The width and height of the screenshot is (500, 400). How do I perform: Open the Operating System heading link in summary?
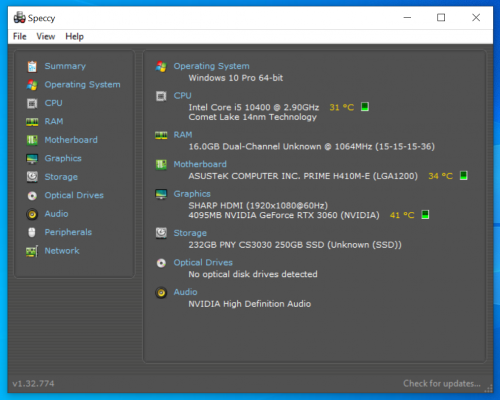211,66
